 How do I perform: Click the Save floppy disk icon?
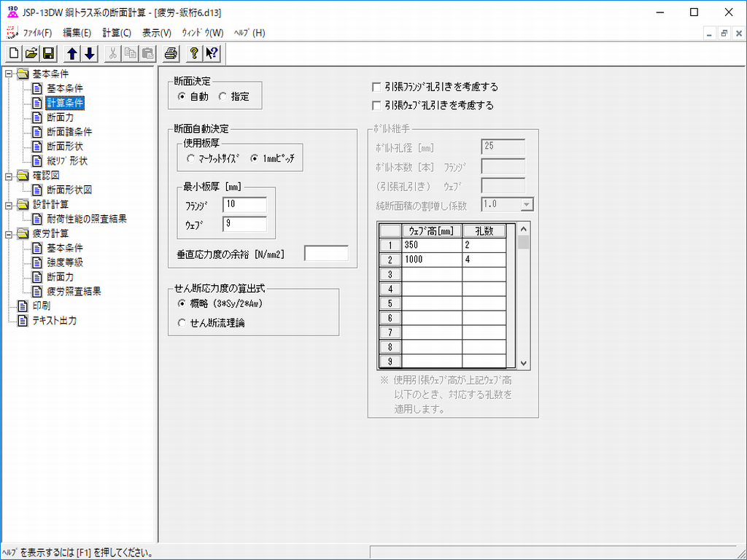pyautogui.click(x=48, y=53)
